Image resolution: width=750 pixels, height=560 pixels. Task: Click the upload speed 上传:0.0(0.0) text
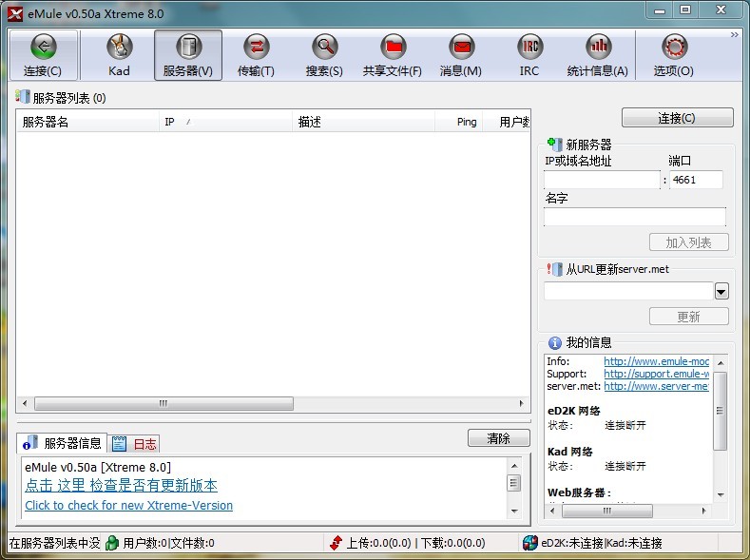tap(379, 543)
